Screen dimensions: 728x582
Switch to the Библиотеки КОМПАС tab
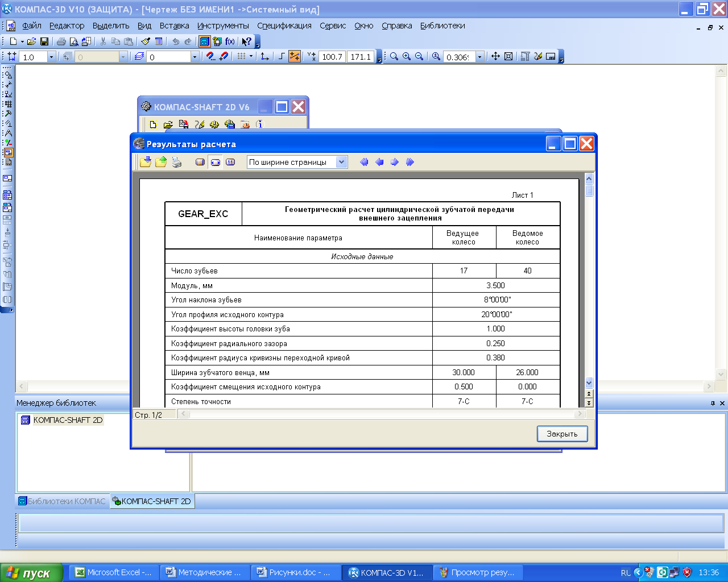click(x=62, y=501)
